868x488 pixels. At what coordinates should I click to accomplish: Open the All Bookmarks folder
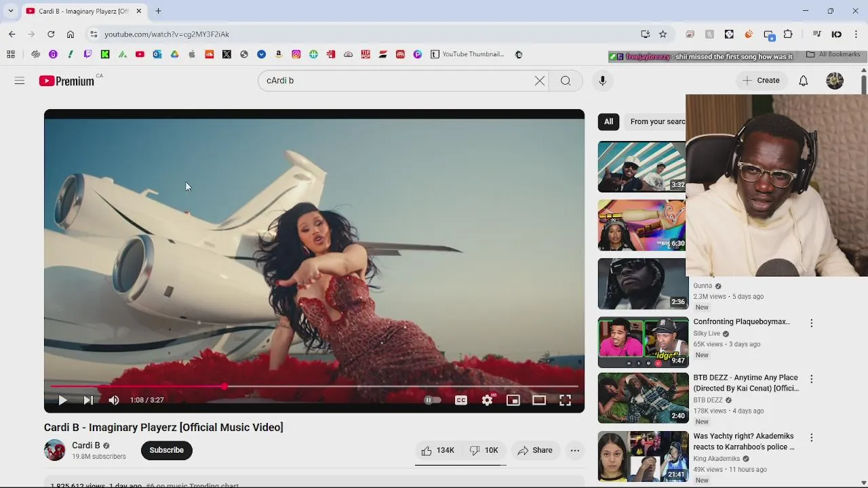pyautogui.click(x=833, y=54)
